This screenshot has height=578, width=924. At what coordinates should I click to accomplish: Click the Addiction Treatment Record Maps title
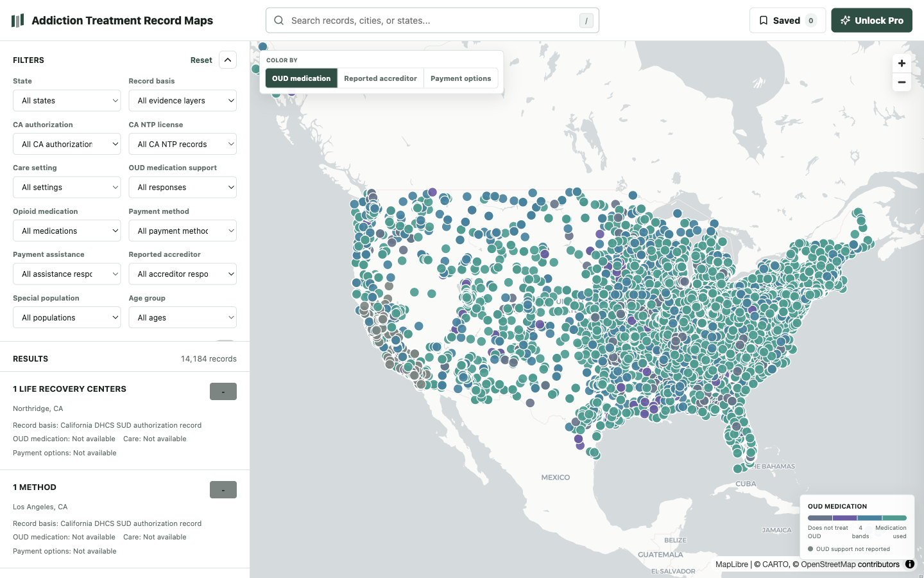[122, 21]
